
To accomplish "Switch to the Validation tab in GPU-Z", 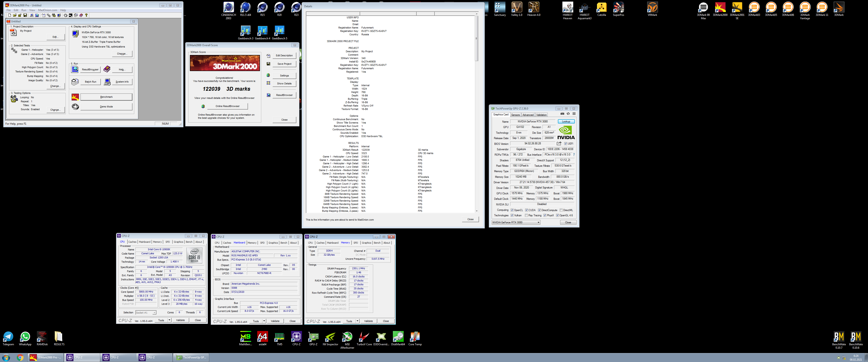I will (541, 115).
